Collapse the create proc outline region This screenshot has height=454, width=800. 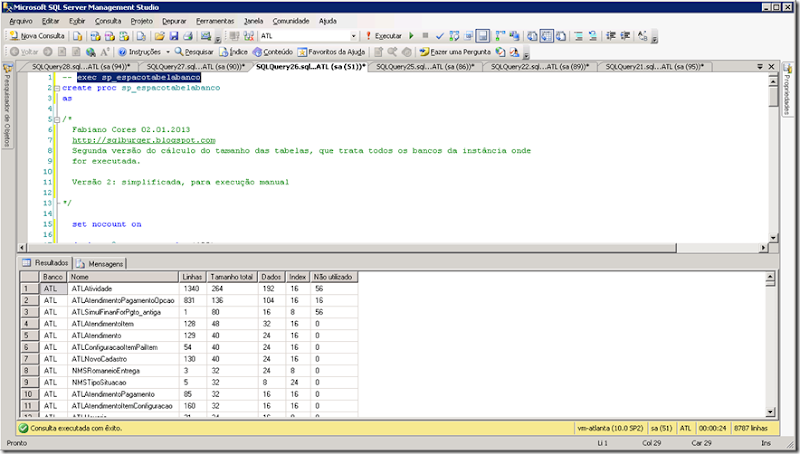point(57,88)
